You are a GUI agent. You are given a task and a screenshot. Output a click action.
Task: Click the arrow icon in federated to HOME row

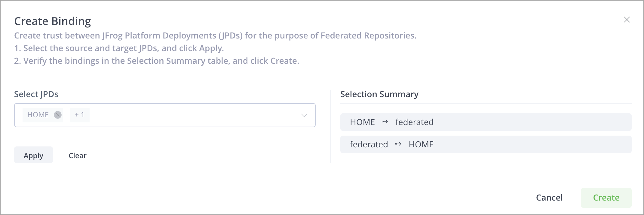click(398, 144)
